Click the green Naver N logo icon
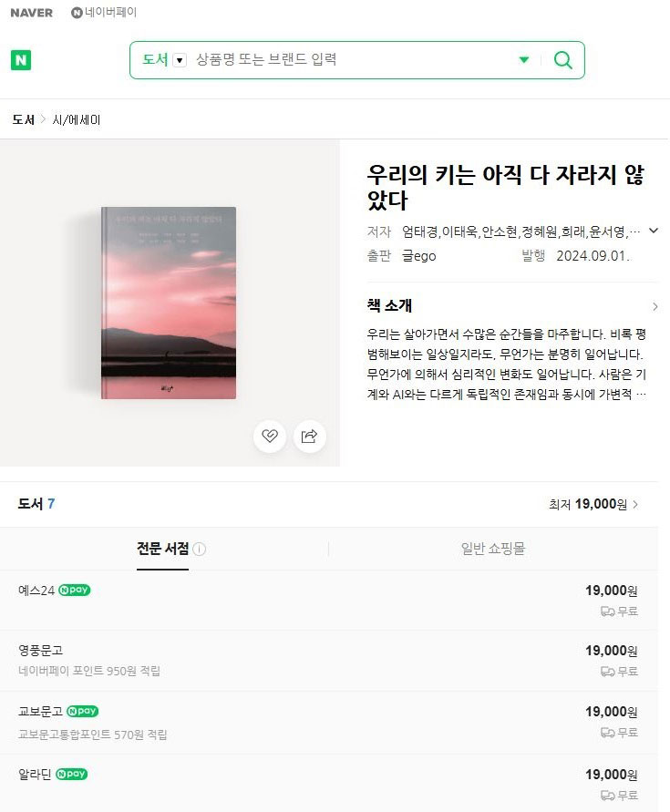This screenshot has width=670, height=812. click(21, 60)
